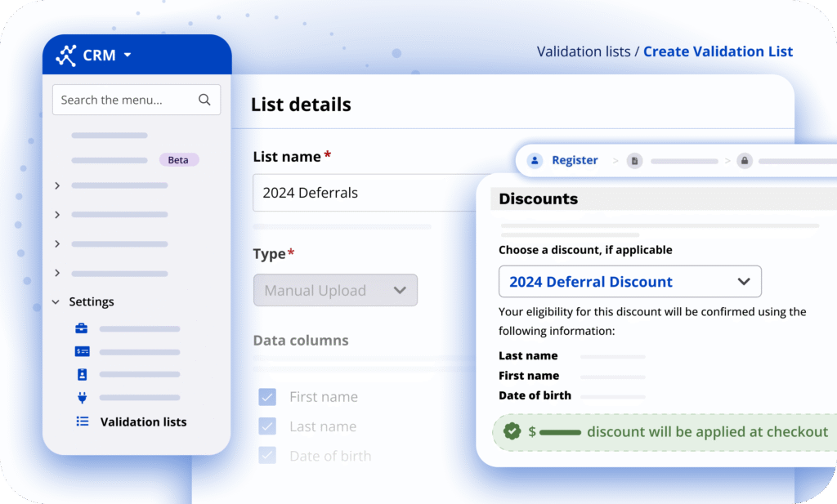Open the CRM module dropdown arrow

click(x=128, y=56)
